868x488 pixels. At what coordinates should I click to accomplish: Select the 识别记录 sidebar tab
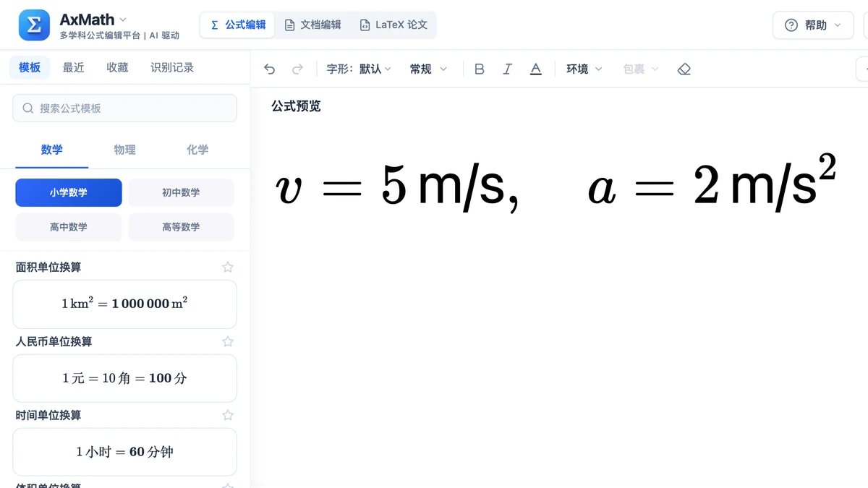tap(172, 67)
